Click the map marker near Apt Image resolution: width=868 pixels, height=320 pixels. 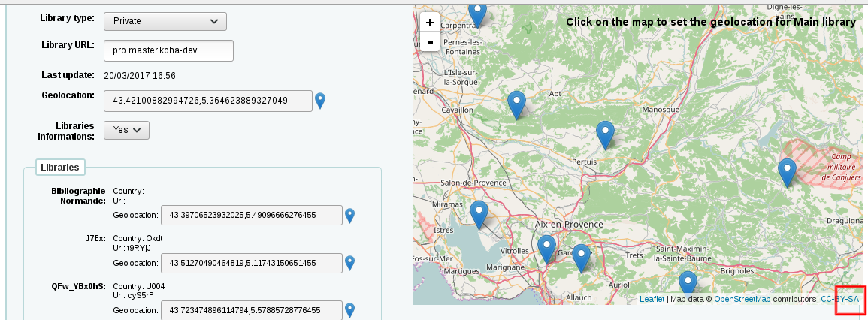(x=516, y=104)
